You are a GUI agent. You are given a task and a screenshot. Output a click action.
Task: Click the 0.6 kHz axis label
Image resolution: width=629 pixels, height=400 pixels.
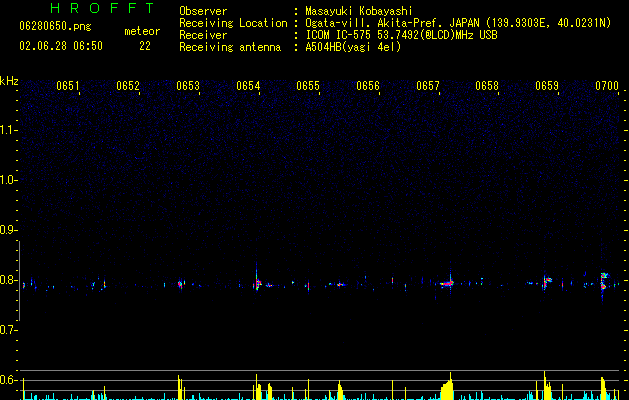[8, 380]
